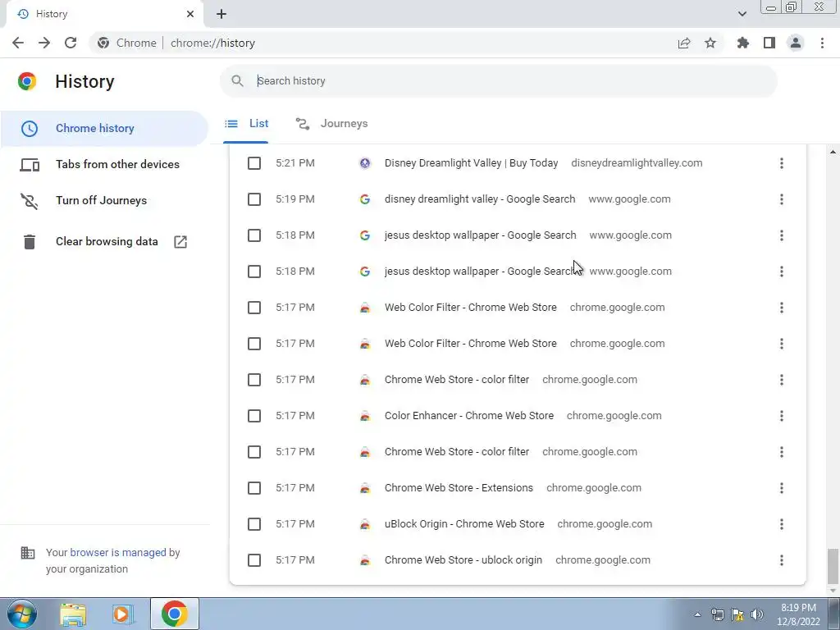Image resolution: width=840 pixels, height=630 pixels.
Task: Switch to the Journeys tab
Action: pyautogui.click(x=332, y=124)
